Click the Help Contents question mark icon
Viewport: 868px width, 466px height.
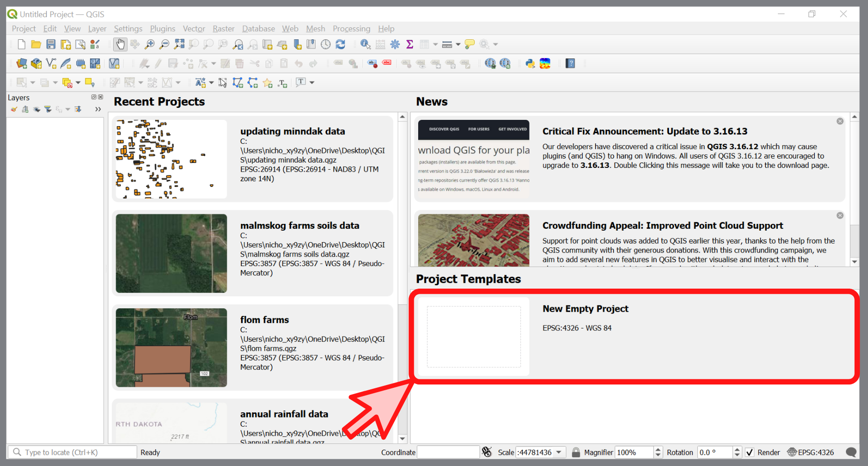[570, 63]
